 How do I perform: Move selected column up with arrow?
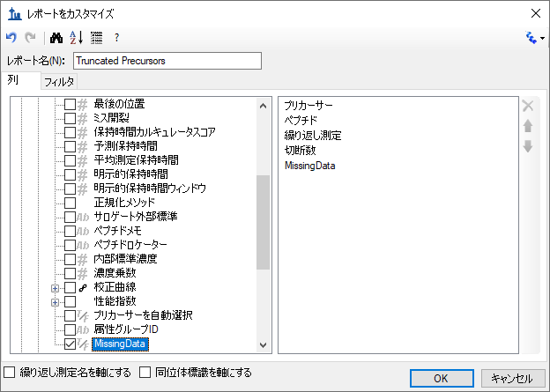coord(528,126)
